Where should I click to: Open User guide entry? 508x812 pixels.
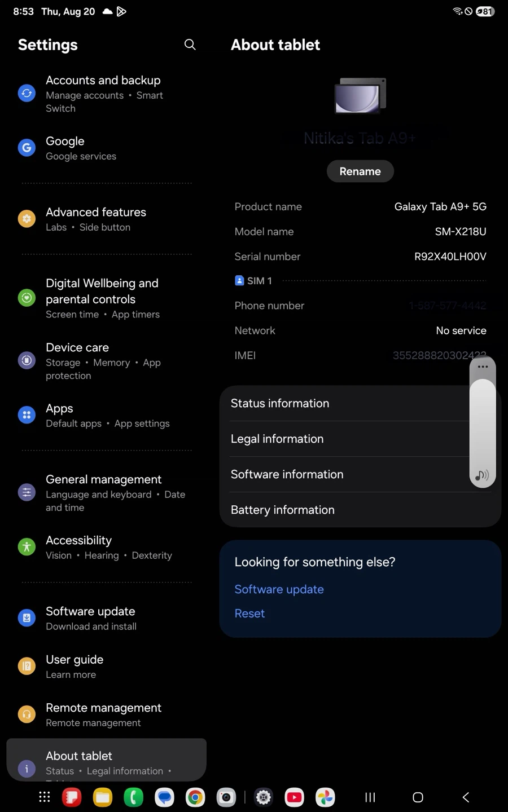coord(106,667)
